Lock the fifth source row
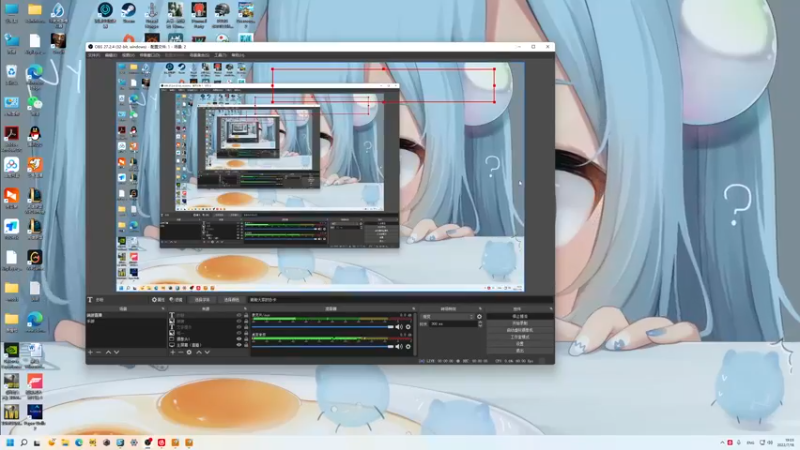 tap(246, 339)
